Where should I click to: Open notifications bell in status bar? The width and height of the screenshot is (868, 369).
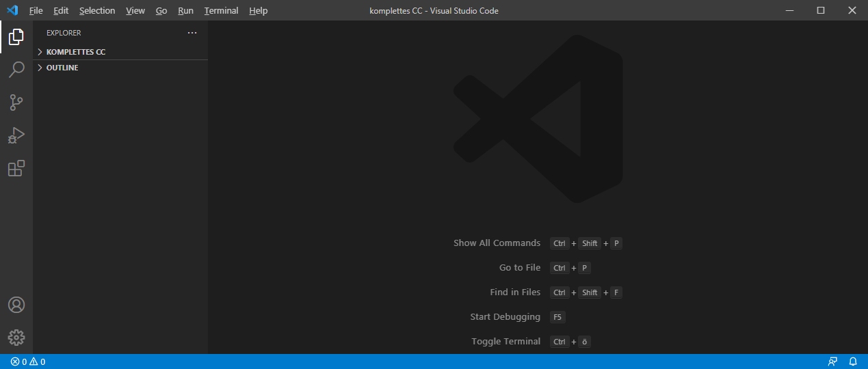pyautogui.click(x=853, y=361)
